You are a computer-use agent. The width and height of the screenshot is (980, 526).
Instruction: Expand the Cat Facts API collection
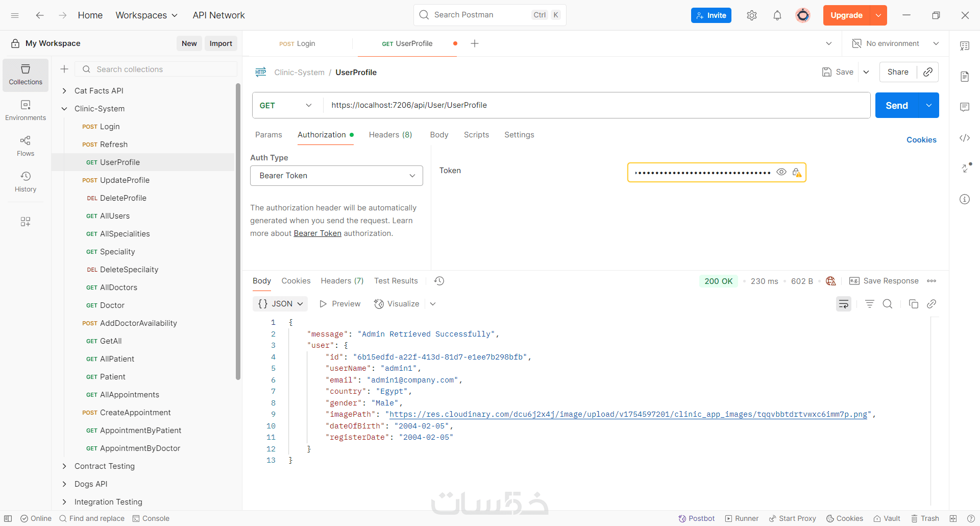pyautogui.click(x=64, y=91)
